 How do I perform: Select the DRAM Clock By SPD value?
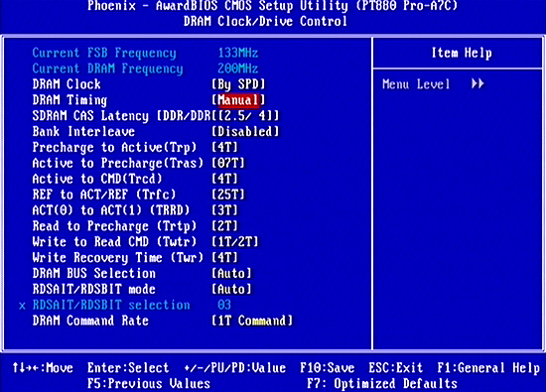(x=238, y=84)
